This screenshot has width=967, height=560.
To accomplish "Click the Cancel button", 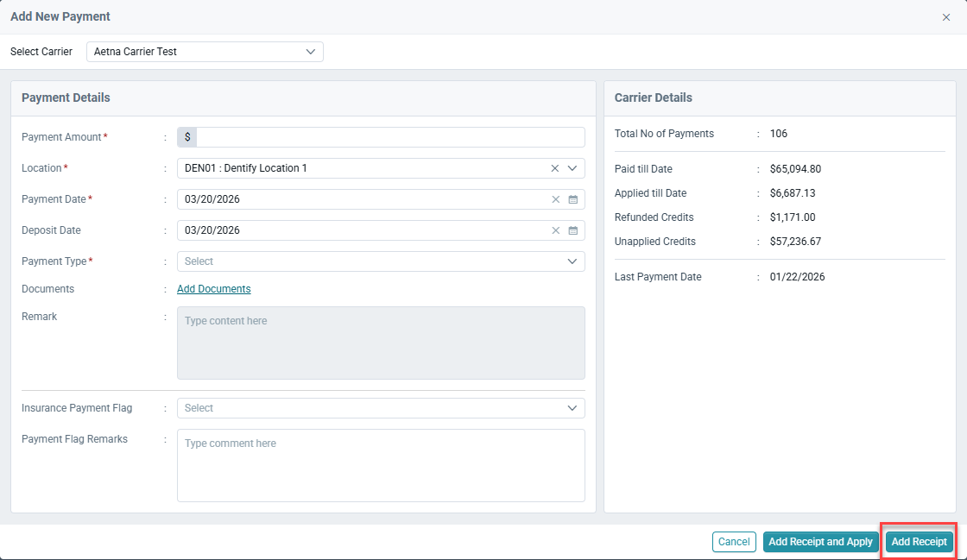I will click(734, 542).
